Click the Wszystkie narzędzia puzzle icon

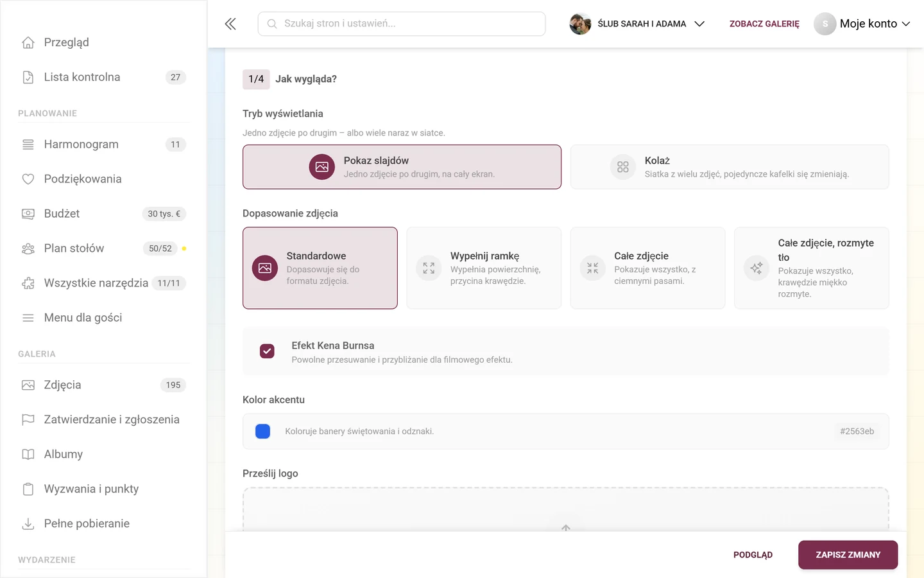[x=28, y=283]
